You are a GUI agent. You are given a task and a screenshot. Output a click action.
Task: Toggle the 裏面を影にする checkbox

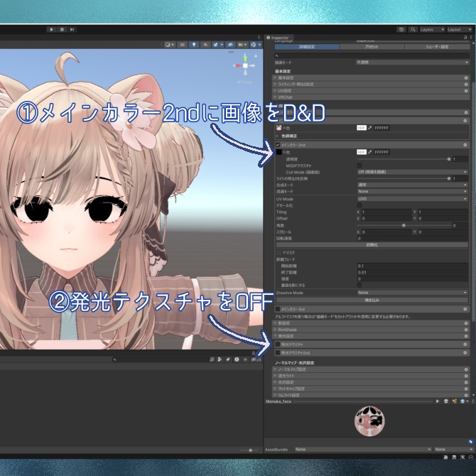(x=359, y=285)
